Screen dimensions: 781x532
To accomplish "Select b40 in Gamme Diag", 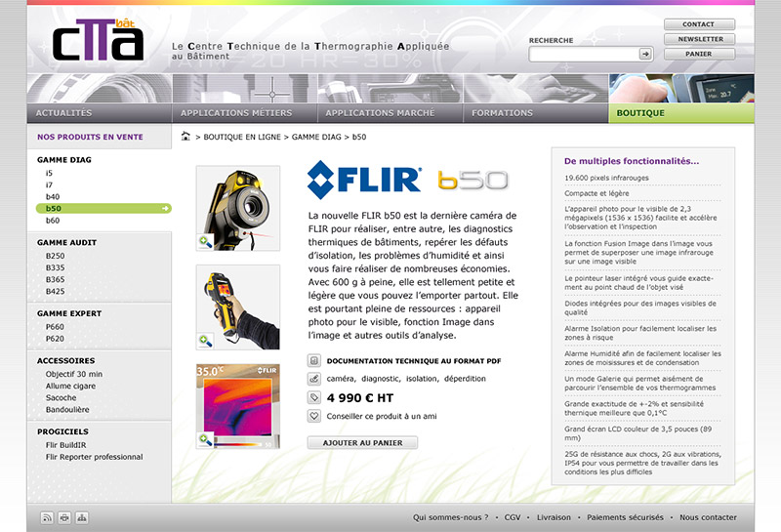I will click(53, 197).
